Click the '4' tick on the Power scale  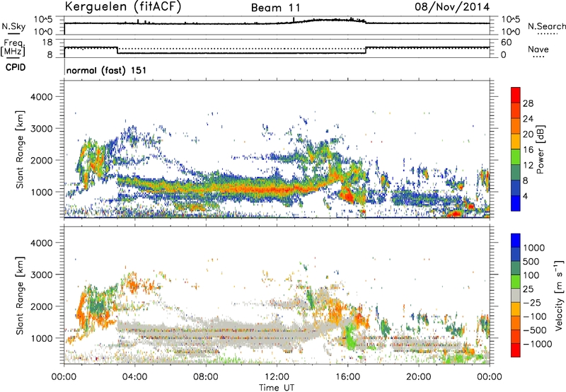[525, 196]
